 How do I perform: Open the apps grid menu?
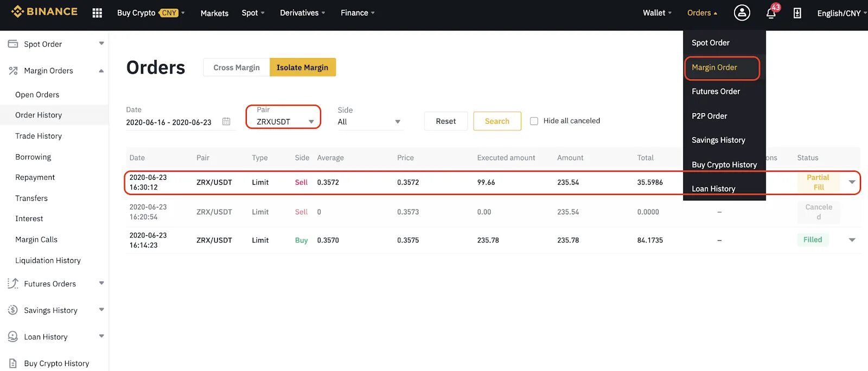[x=97, y=13]
